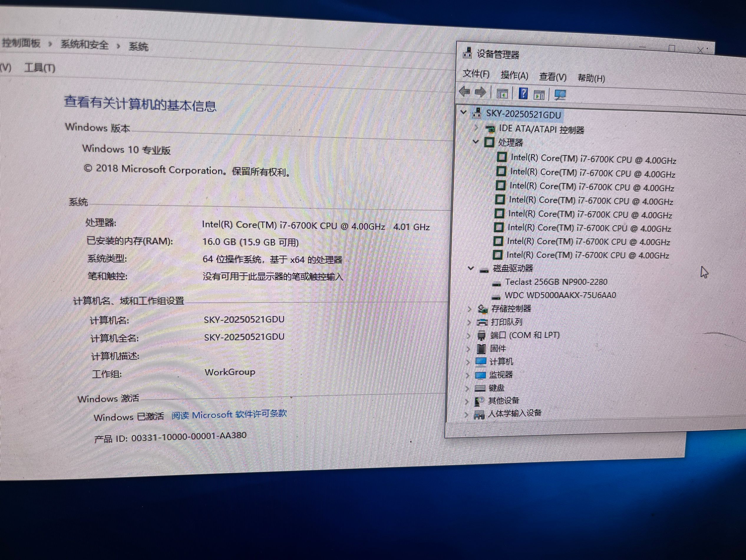Select the 计算机 tree label
Screen dimensions: 746x560
(501, 362)
